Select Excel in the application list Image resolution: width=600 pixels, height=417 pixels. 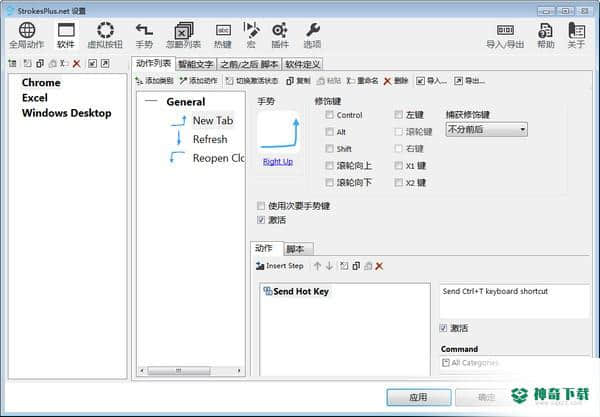35,98
